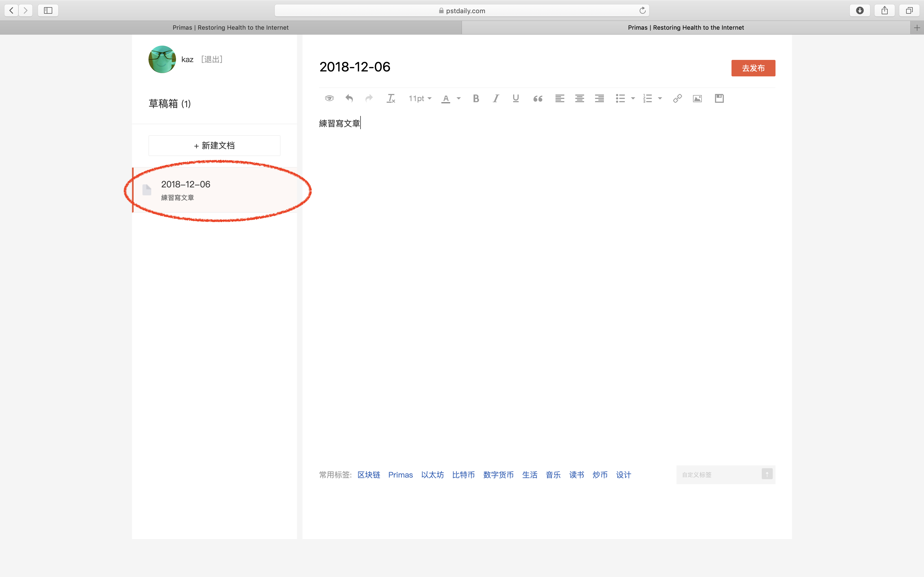The height and width of the screenshot is (577, 924).
Task: Toggle italic formatting
Action: pyautogui.click(x=496, y=98)
